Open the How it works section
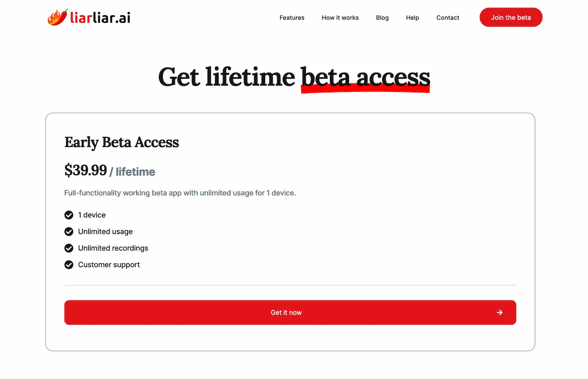This screenshot has width=588, height=379. 340,17
